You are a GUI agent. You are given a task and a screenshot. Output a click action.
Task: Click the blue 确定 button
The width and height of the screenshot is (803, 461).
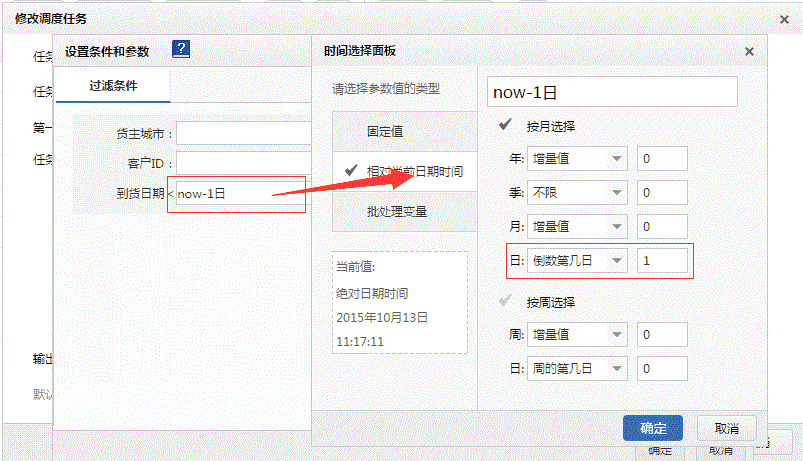[x=652, y=428]
